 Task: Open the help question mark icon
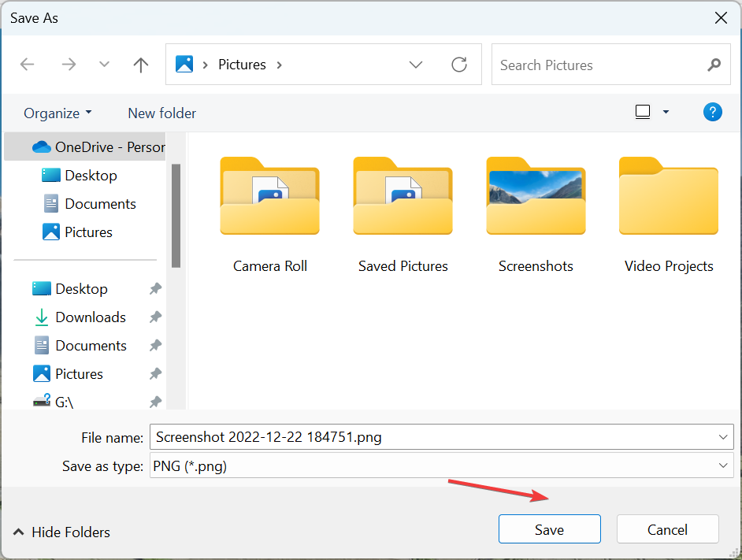click(712, 112)
